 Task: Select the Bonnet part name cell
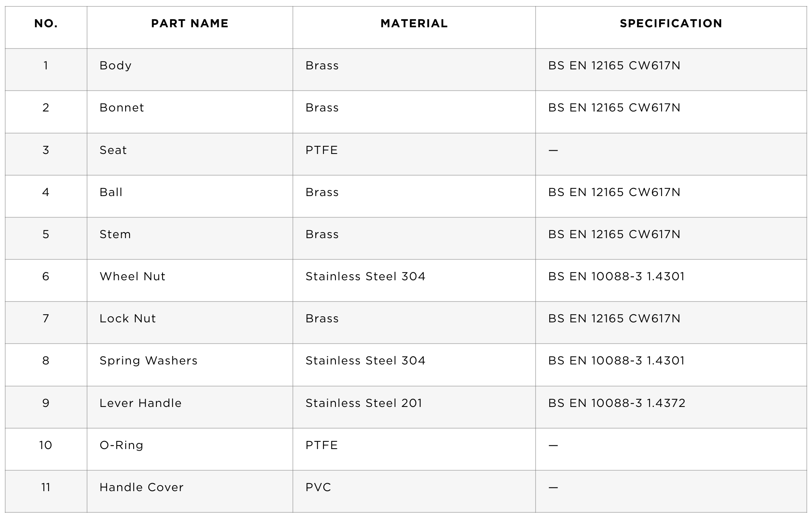tap(190, 112)
